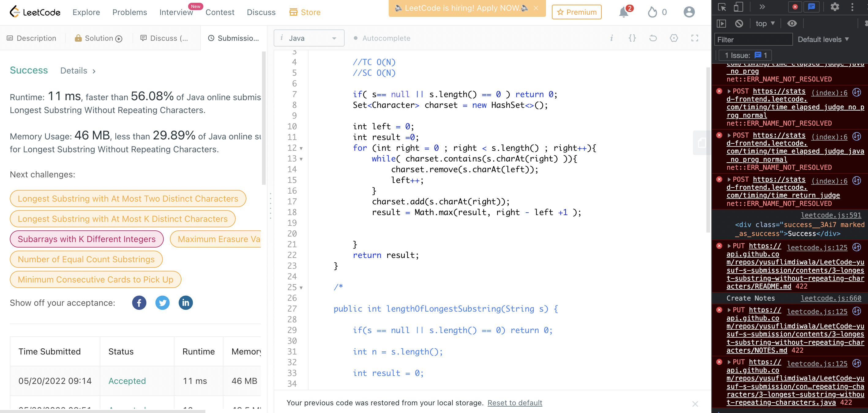Viewport: 868px width, 413px height.
Task: Collapse the while block at line 13
Action: [301, 159]
